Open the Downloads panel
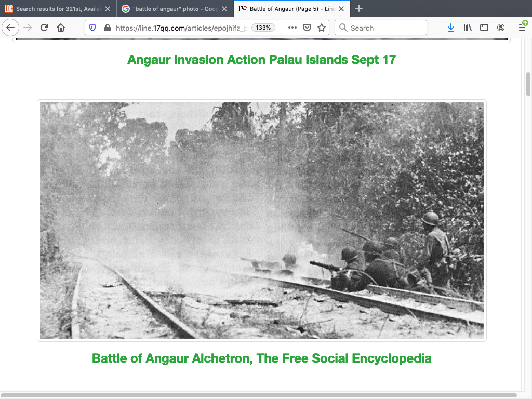Image resolution: width=532 pixels, height=399 pixels. click(450, 28)
